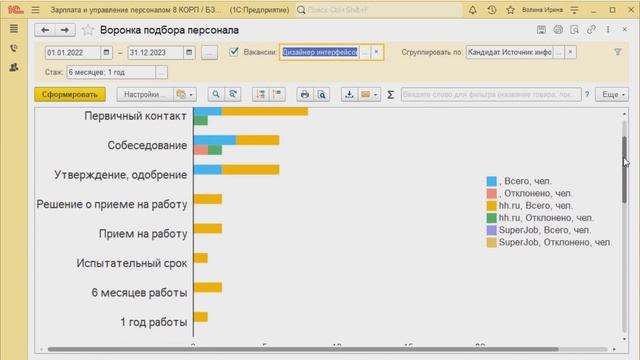Click the printer icon in report header

click(558, 29)
